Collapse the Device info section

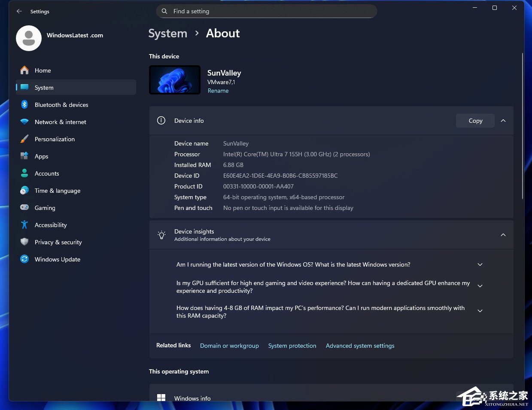[503, 121]
